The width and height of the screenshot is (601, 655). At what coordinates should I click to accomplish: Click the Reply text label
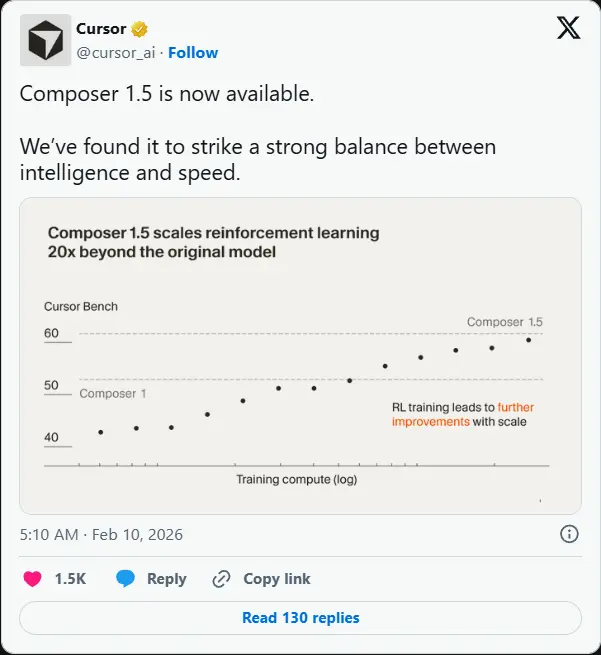(166, 579)
